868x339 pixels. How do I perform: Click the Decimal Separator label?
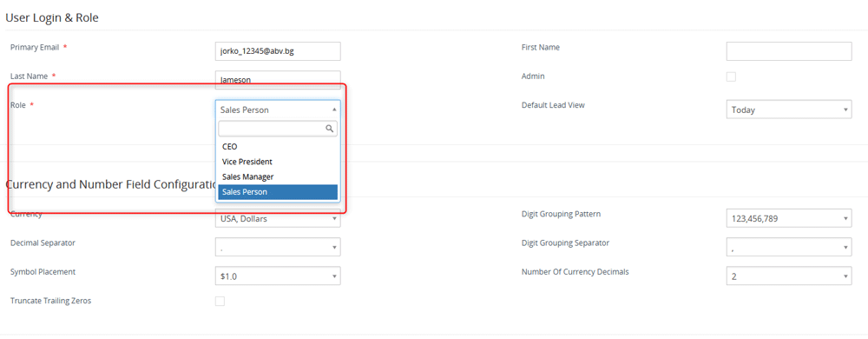pyautogui.click(x=43, y=243)
